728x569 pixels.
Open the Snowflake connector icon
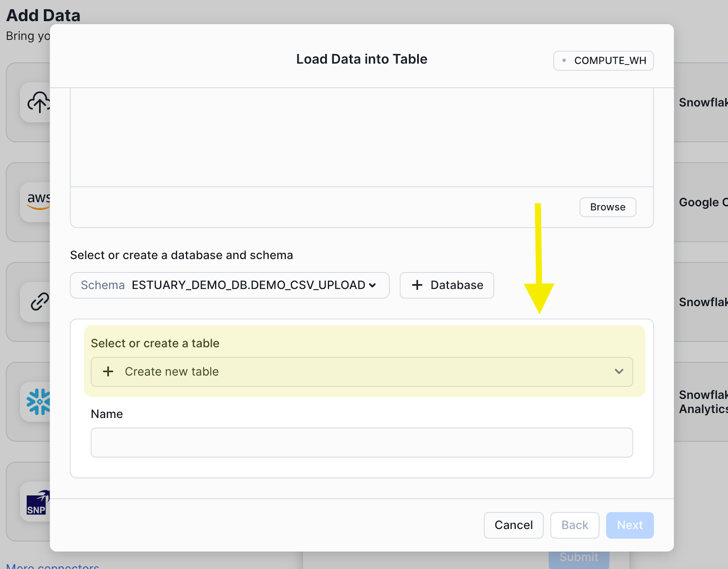pos(39,402)
